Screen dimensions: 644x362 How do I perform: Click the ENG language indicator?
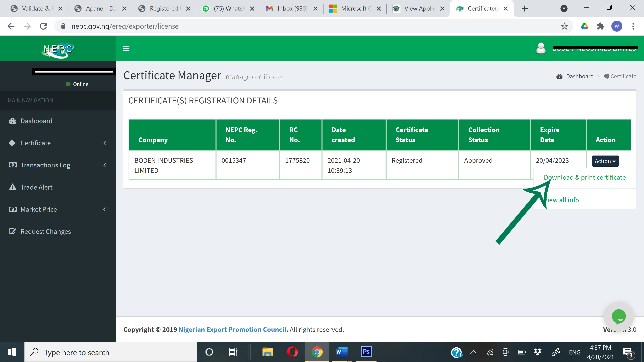pos(575,352)
